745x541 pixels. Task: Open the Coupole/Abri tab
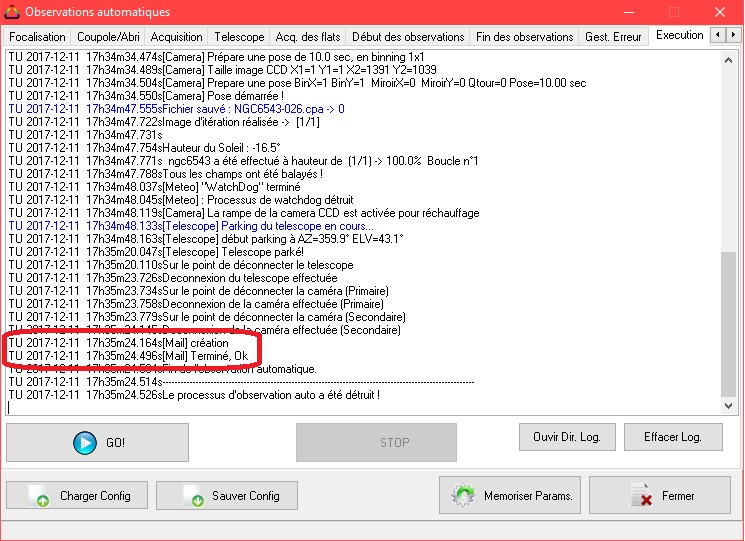pos(109,37)
